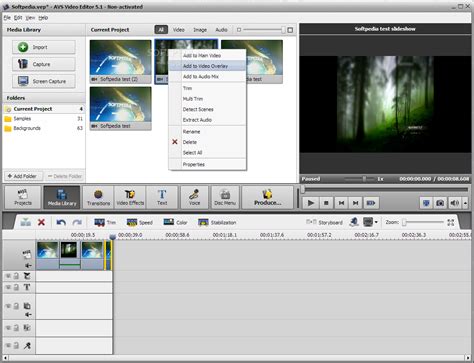Image resolution: width=474 pixels, height=363 pixels.
Task: Select Detect Scenes menu entry
Action: coord(207,109)
